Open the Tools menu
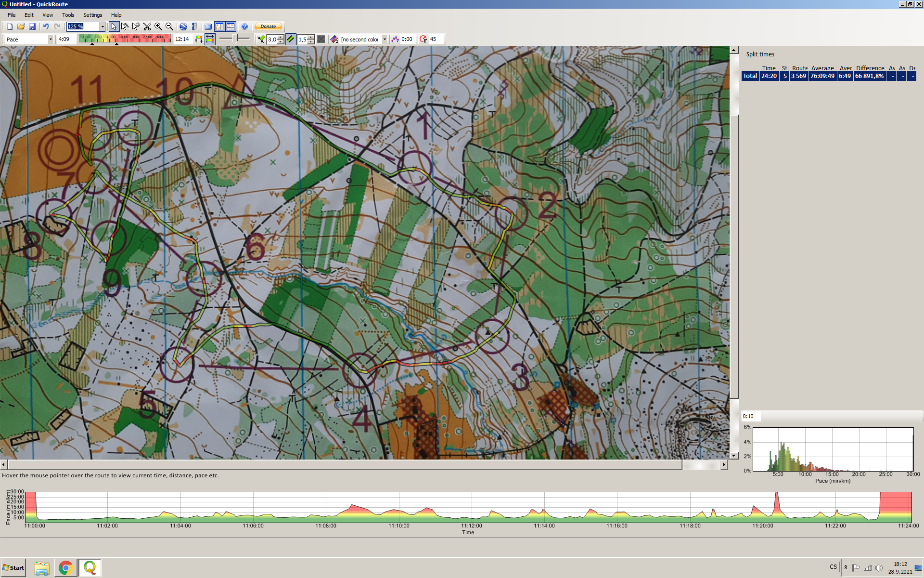Image resolution: width=924 pixels, height=578 pixels. pos(68,15)
